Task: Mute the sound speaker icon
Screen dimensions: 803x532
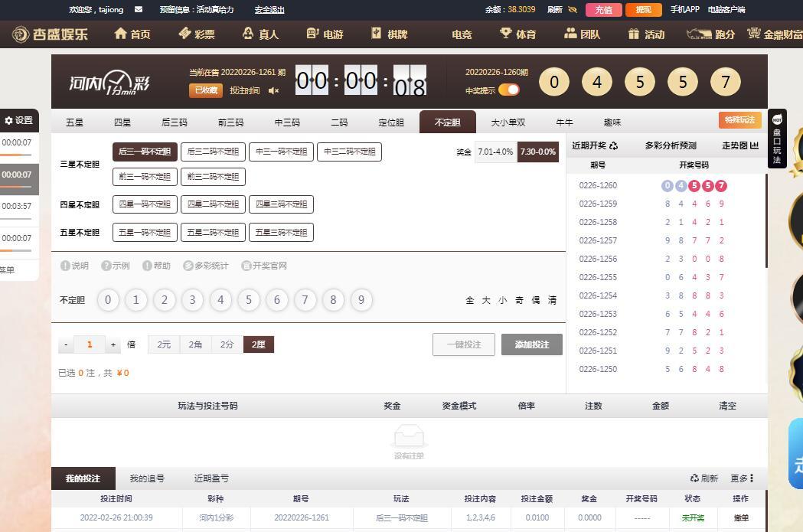Action: click(273, 90)
